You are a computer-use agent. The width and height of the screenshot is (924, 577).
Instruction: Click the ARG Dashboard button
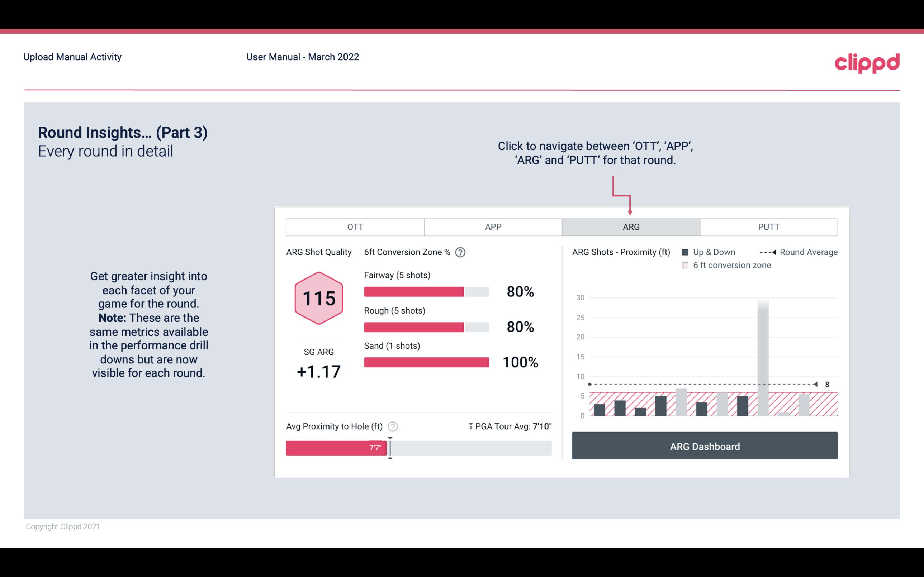pos(705,446)
